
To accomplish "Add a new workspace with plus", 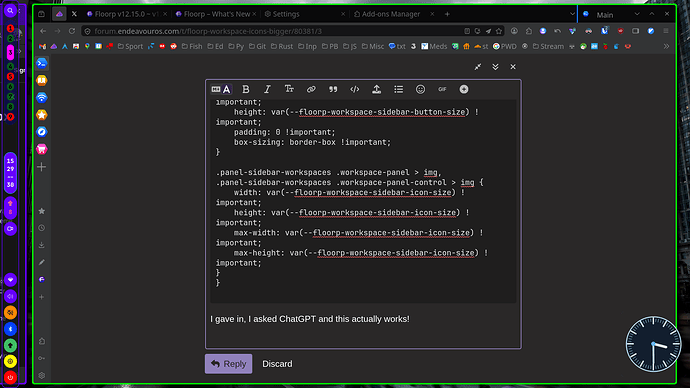I will click(42, 167).
